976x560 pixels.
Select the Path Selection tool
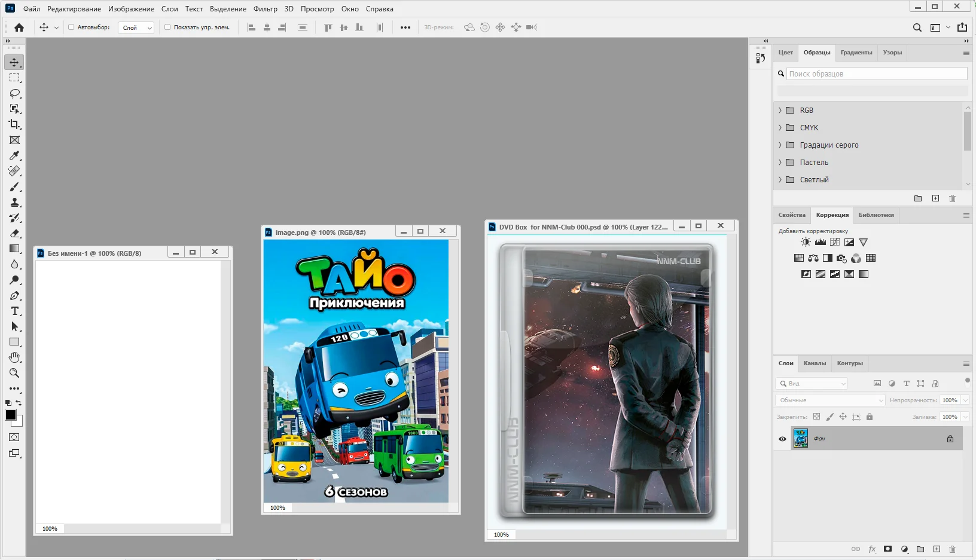tap(14, 326)
